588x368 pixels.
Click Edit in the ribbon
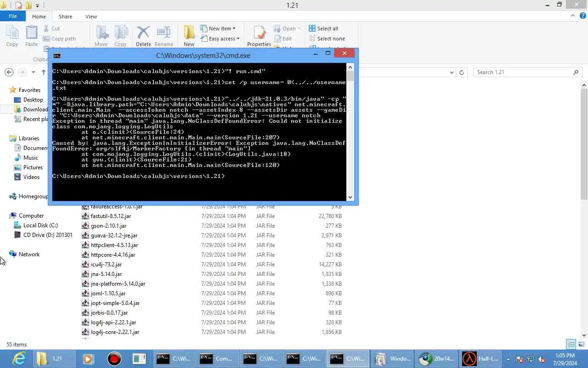[x=283, y=39]
